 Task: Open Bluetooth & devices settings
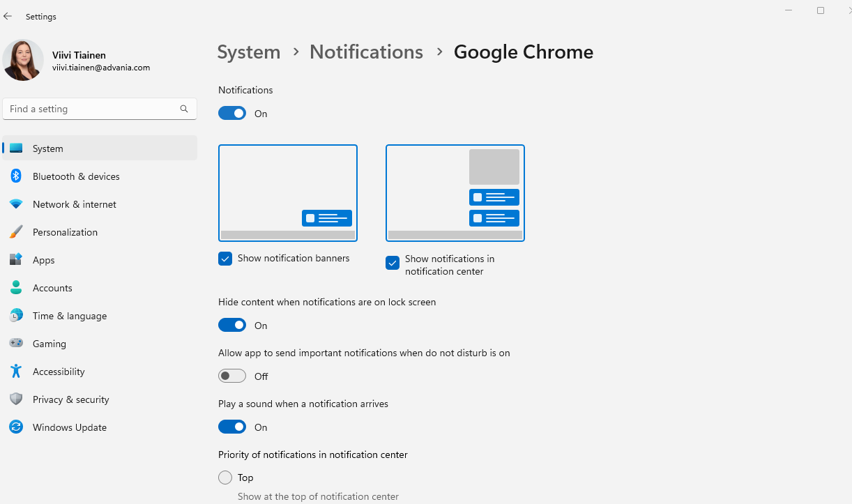click(100, 176)
